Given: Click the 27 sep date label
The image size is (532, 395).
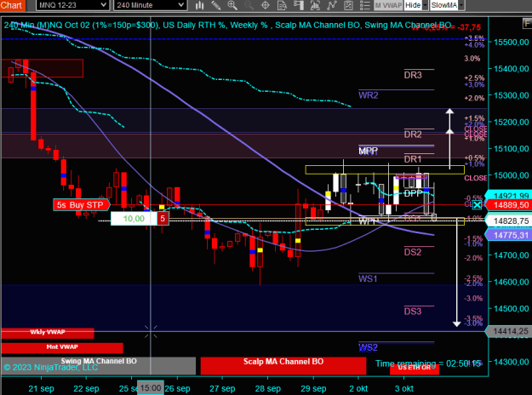Looking at the screenshot, I should pos(222,388).
